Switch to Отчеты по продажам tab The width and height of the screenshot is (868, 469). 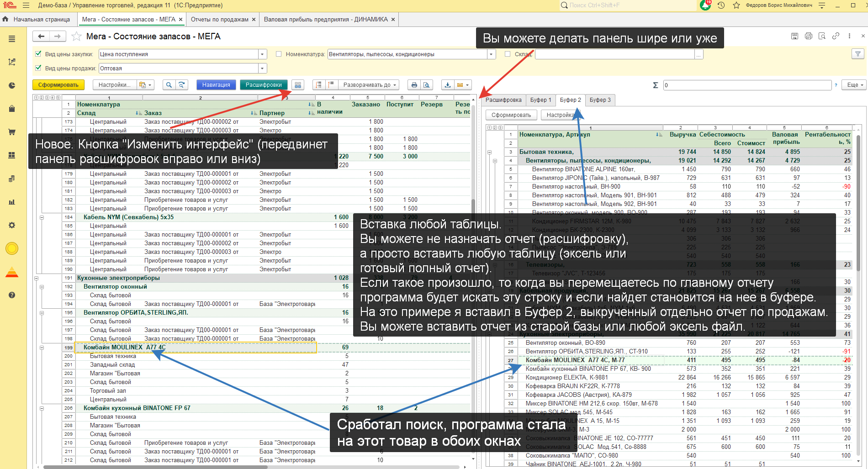click(220, 19)
